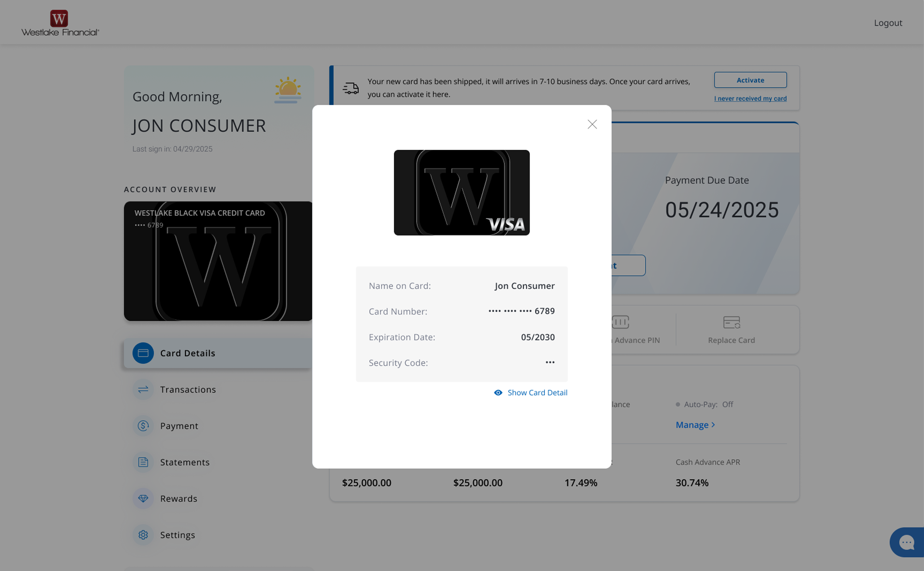This screenshot has width=924, height=571.
Task: Click the Settings gear icon
Action: click(x=143, y=535)
